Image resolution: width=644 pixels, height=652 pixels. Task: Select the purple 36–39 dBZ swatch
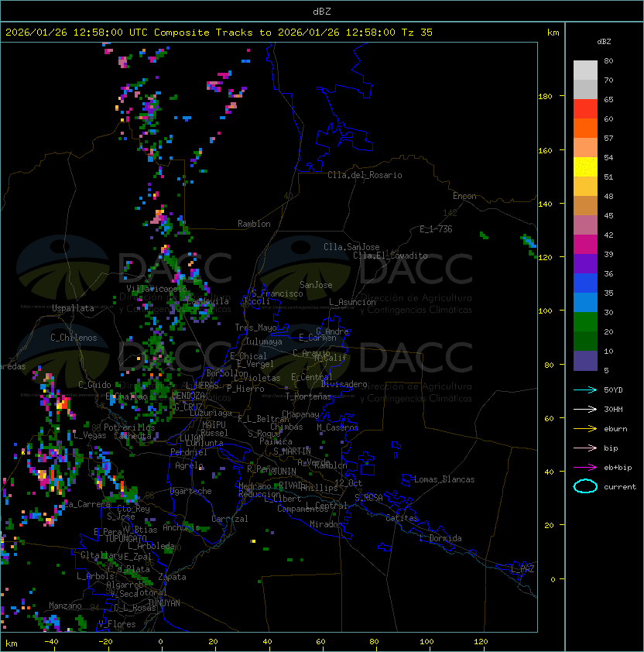(x=585, y=263)
